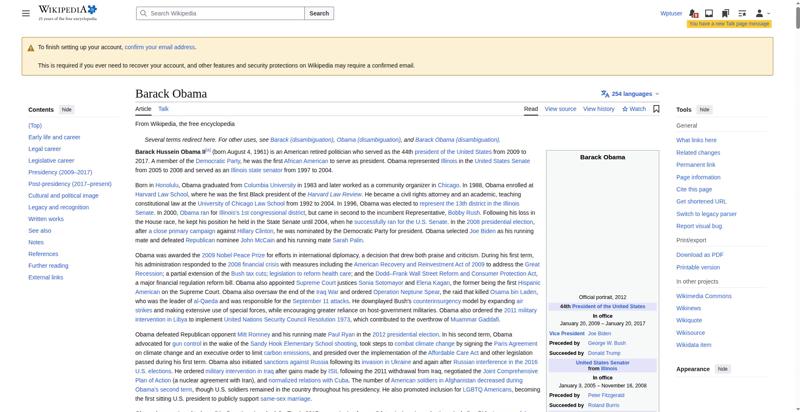The image size is (800, 412).
Task: Jump to Written works section
Action: coord(46,219)
